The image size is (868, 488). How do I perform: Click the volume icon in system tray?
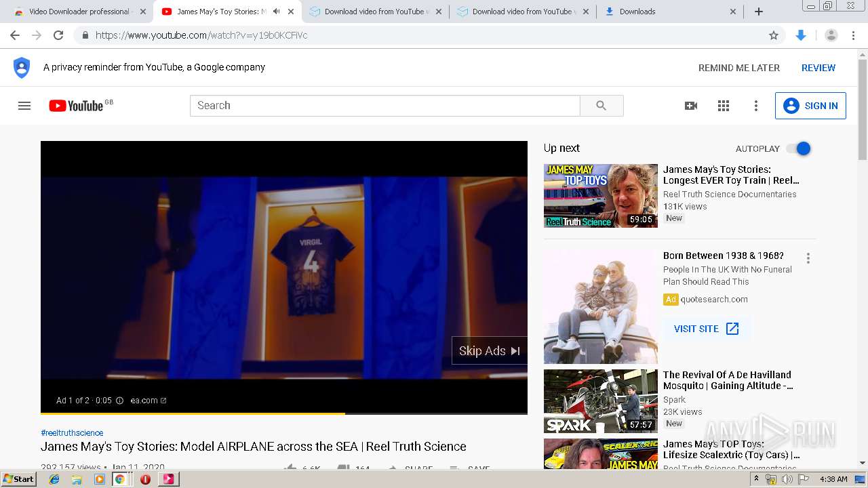point(787,479)
